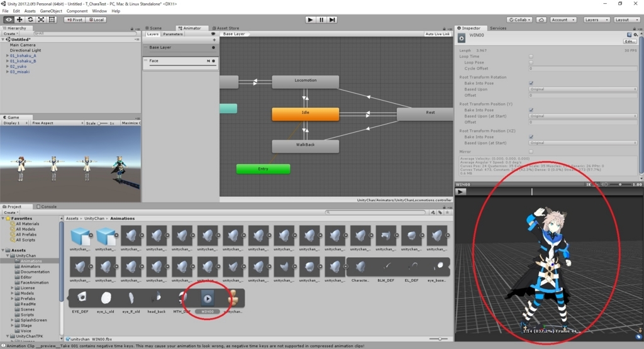Image resolution: width=644 pixels, height=349 pixels.
Task: Click the Create button in Hierarchy
Action: (x=9, y=34)
